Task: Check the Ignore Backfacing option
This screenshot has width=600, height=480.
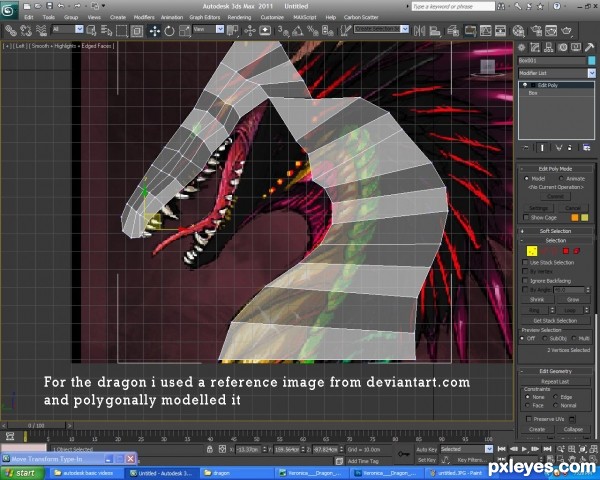Action: (x=525, y=281)
